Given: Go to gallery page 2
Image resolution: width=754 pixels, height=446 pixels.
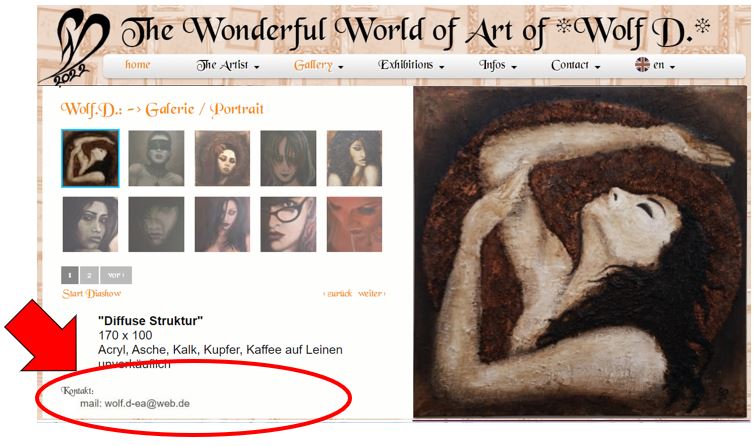Looking at the screenshot, I should 89,275.
